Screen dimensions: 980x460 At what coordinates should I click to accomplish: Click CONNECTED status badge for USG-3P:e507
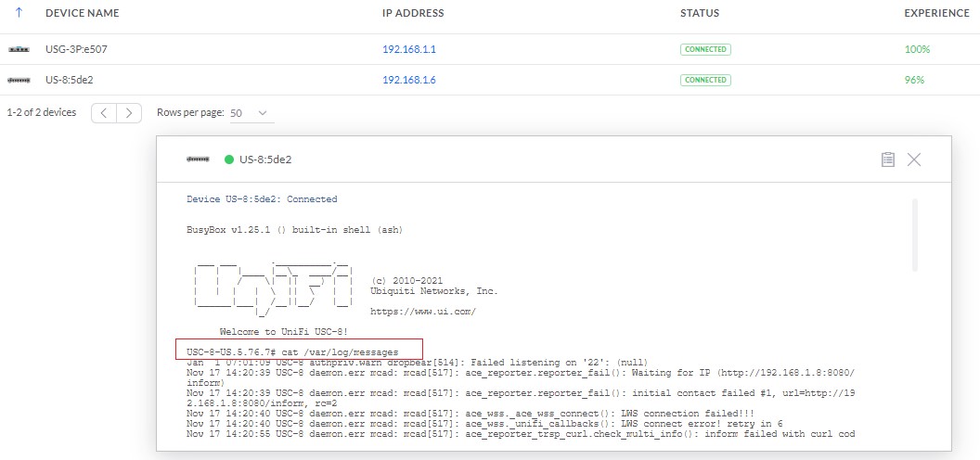tap(705, 49)
